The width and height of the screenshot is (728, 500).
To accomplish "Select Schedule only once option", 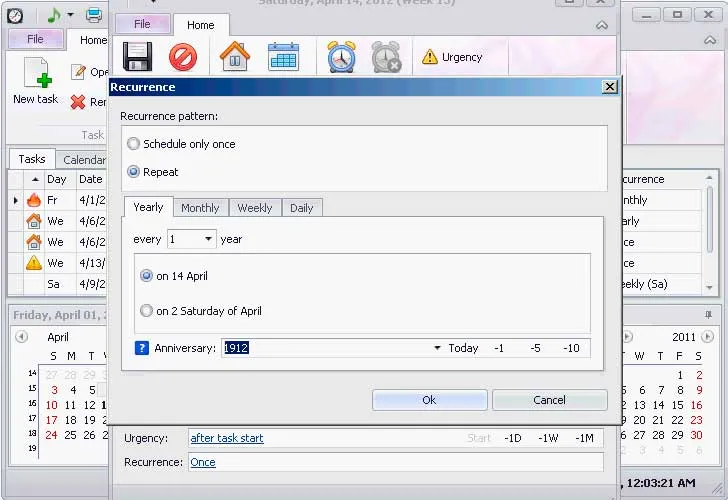I will point(133,144).
